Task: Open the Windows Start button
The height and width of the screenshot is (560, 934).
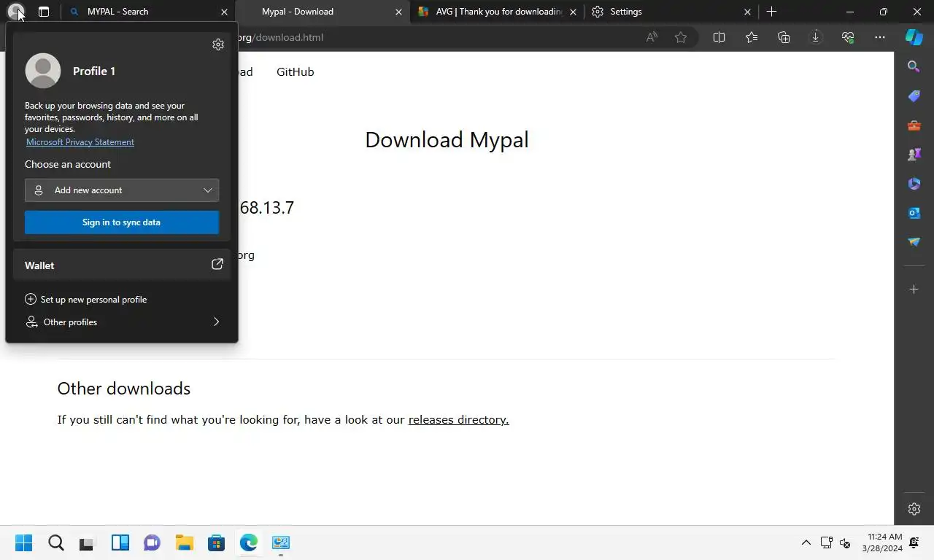Action: click(x=23, y=542)
